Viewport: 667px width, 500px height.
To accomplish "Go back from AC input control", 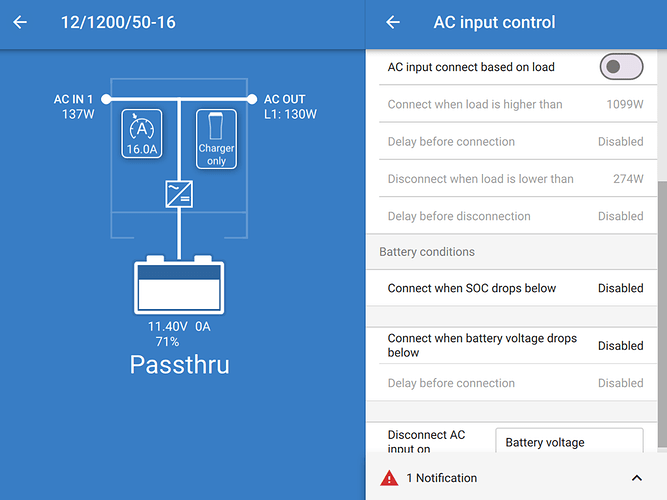I will tap(393, 22).
